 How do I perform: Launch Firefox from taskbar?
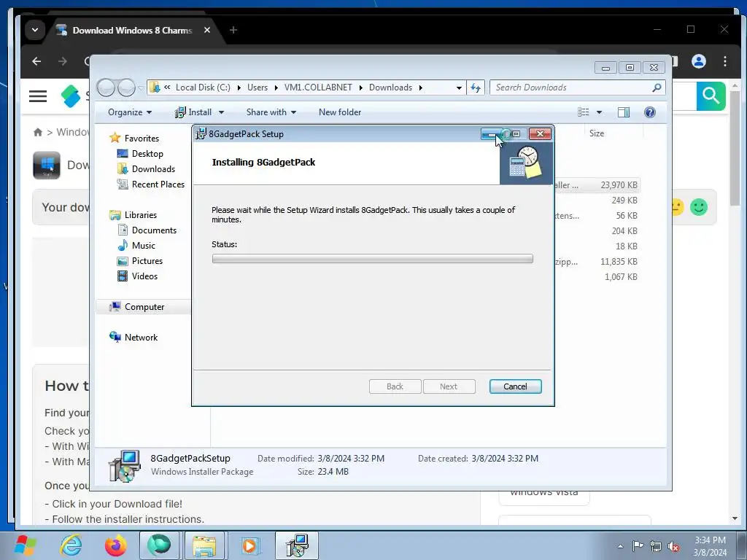coord(116,545)
